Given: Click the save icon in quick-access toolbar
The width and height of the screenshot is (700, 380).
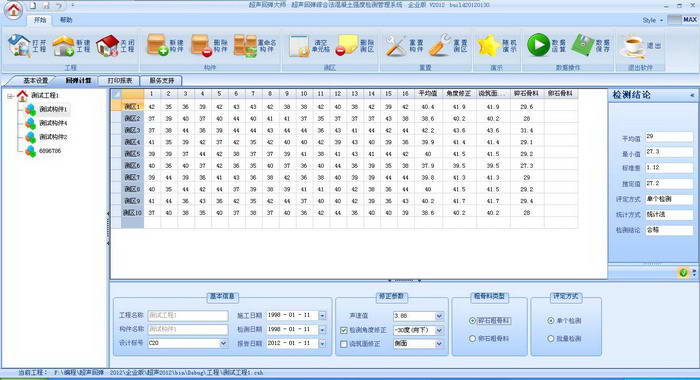Looking at the screenshot, I should pos(46,6).
